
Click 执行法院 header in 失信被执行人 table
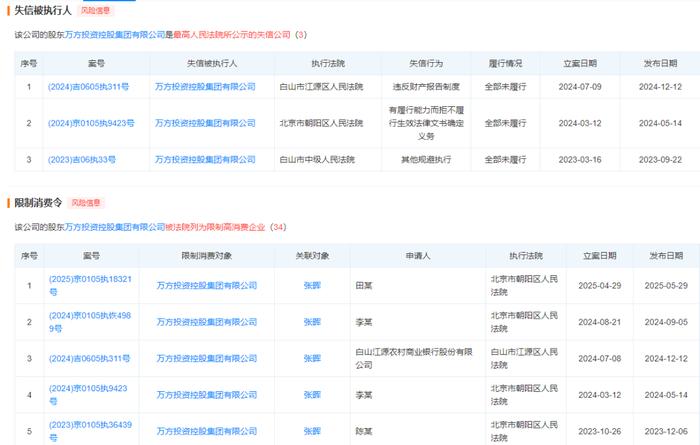coord(328,63)
